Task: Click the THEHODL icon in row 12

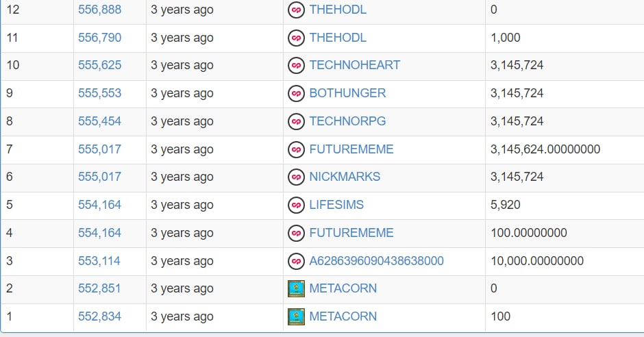Action: click(296, 10)
